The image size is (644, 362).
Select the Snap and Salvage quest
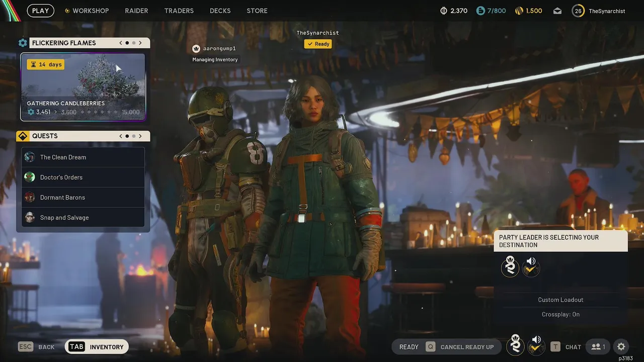tap(83, 218)
